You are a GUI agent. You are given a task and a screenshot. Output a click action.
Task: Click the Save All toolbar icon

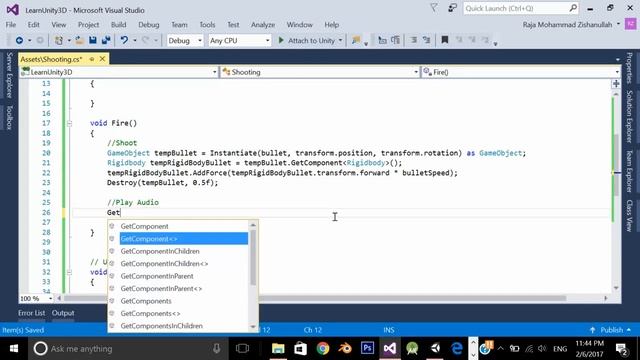coord(106,40)
